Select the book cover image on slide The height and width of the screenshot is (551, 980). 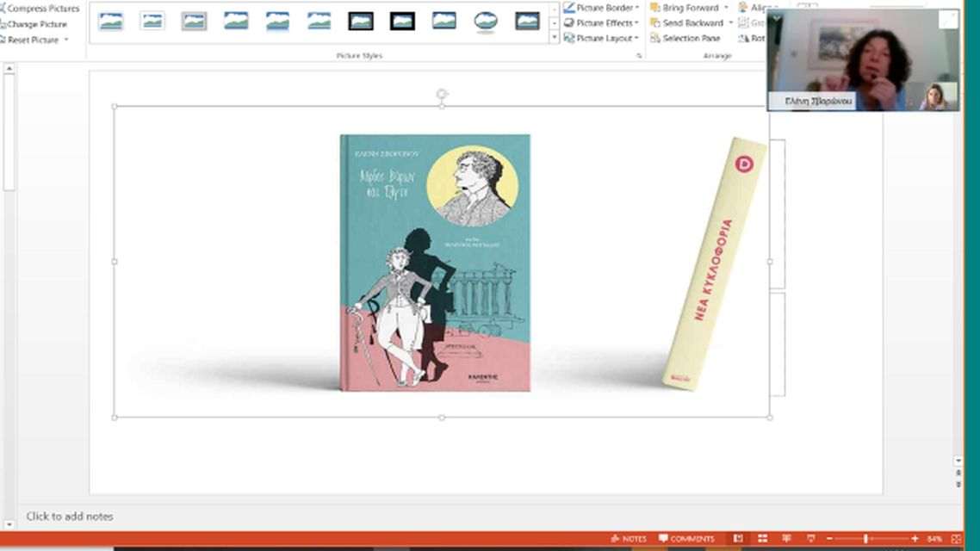[435, 263]
